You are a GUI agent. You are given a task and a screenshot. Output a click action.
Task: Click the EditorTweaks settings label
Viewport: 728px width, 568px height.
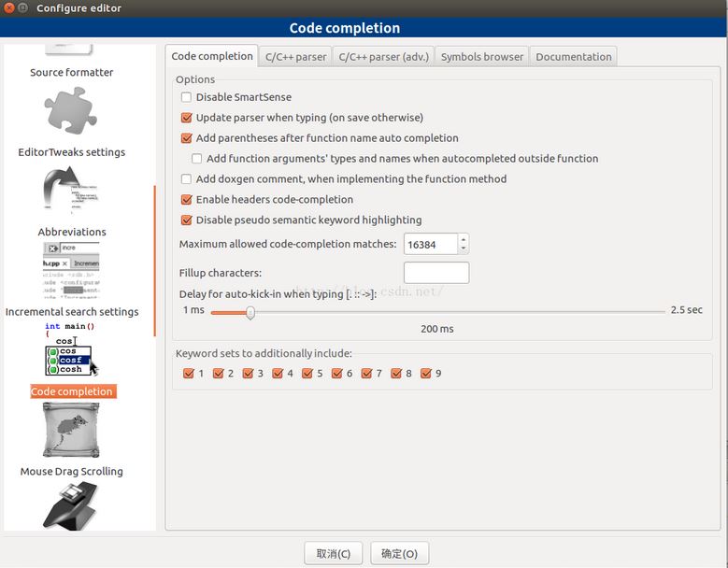click(72, 152)
